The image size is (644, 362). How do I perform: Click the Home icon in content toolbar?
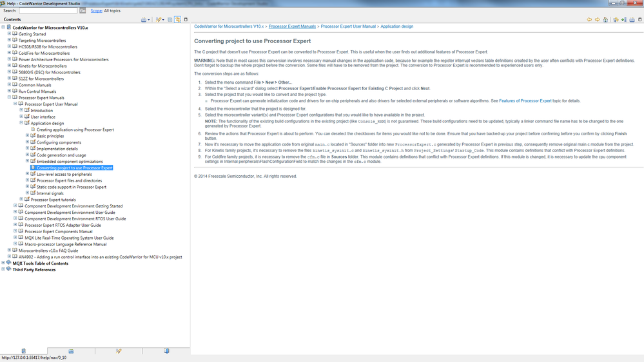605,19
